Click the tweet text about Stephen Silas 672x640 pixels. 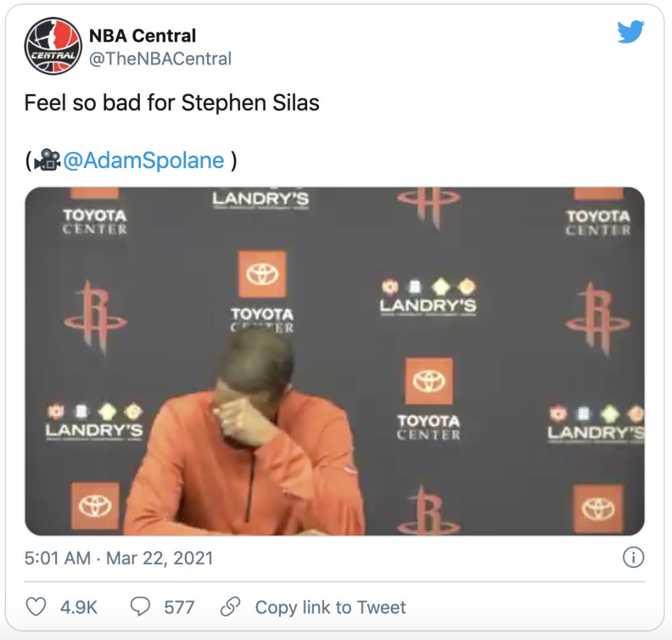[172, 103]
